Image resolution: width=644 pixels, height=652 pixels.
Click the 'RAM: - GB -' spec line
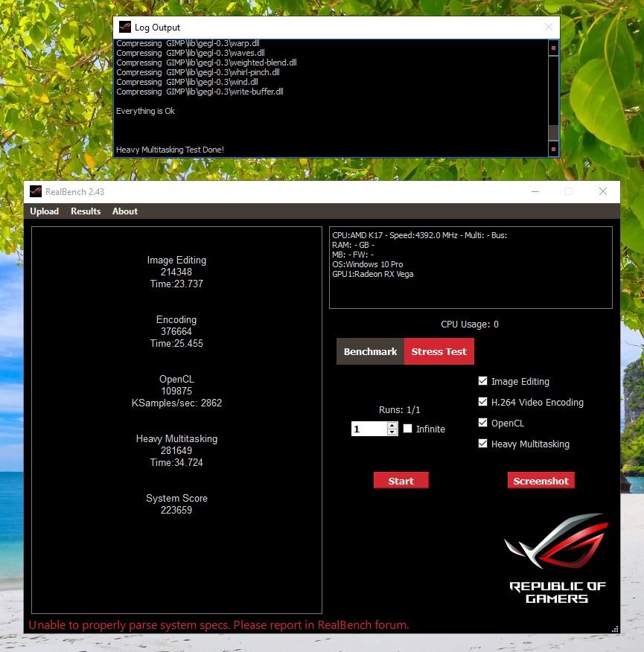click(x=353, y=245)
